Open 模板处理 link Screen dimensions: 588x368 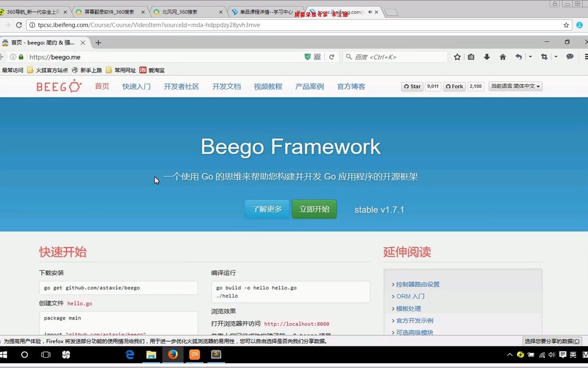click(x=408, y=308)
